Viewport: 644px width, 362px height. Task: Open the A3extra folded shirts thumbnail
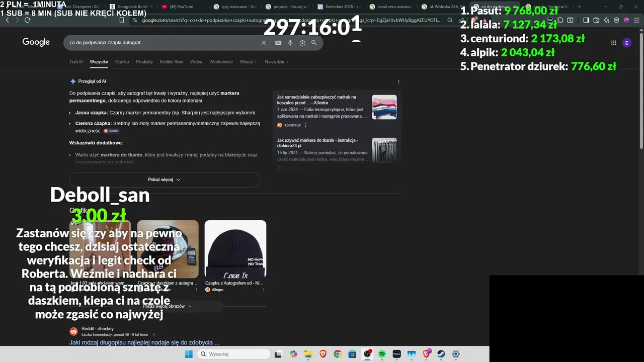click(x=384, y=107)
